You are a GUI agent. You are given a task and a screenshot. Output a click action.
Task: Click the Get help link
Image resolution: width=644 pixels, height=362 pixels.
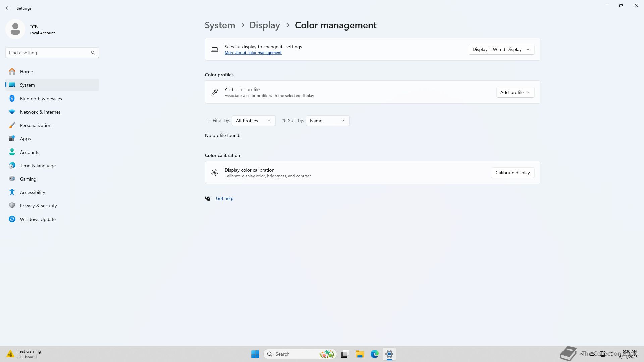coord(224,198)
